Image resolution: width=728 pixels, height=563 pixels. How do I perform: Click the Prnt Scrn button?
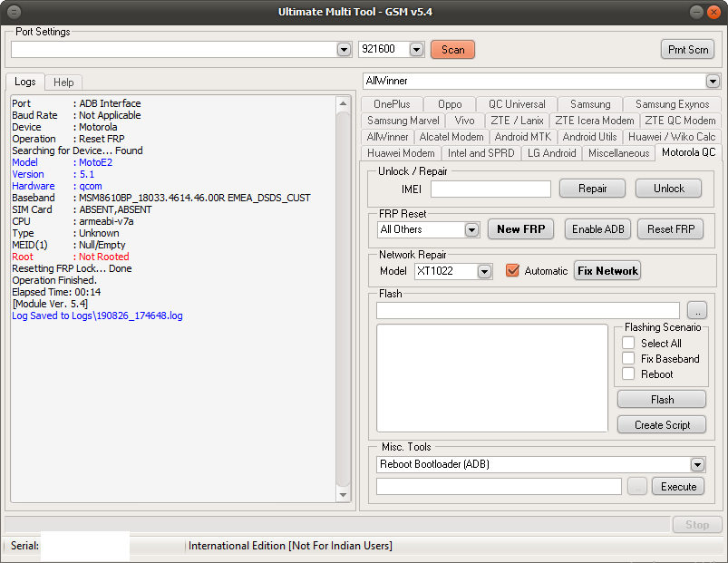pos(687,50)
